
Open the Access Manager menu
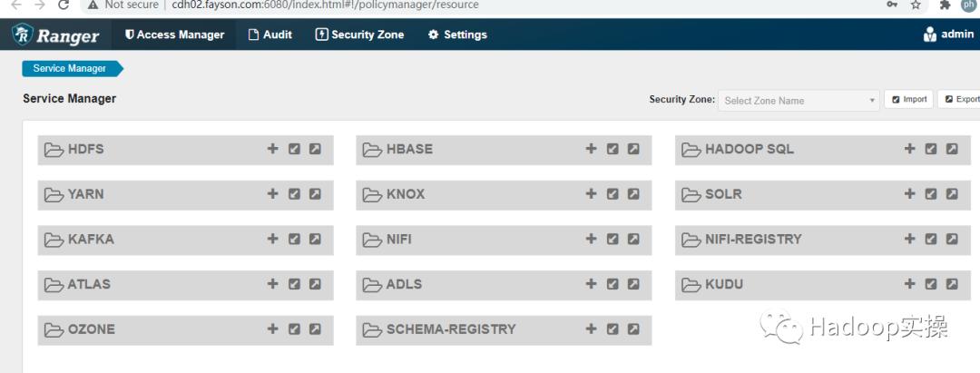click(x=174, y=34)
